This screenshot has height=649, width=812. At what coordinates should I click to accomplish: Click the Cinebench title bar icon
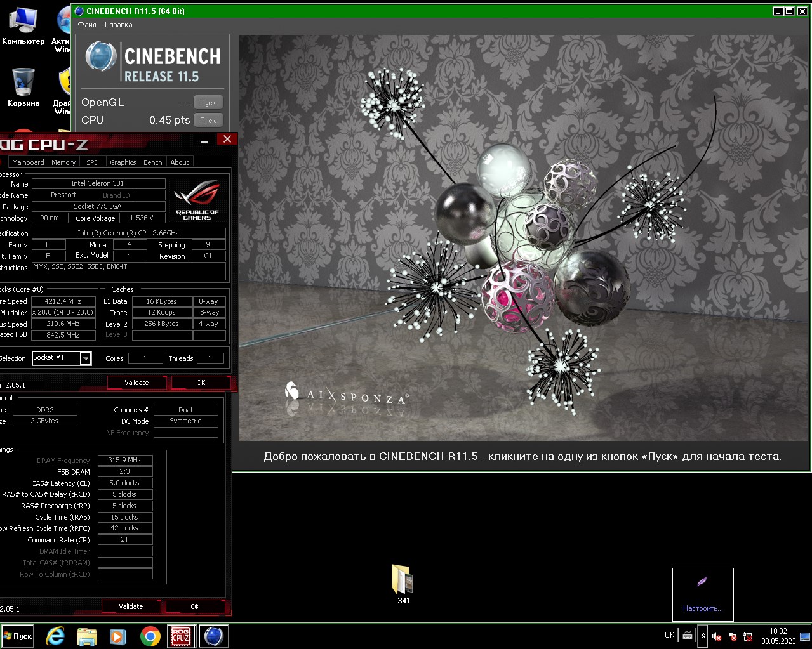(79, 11)
